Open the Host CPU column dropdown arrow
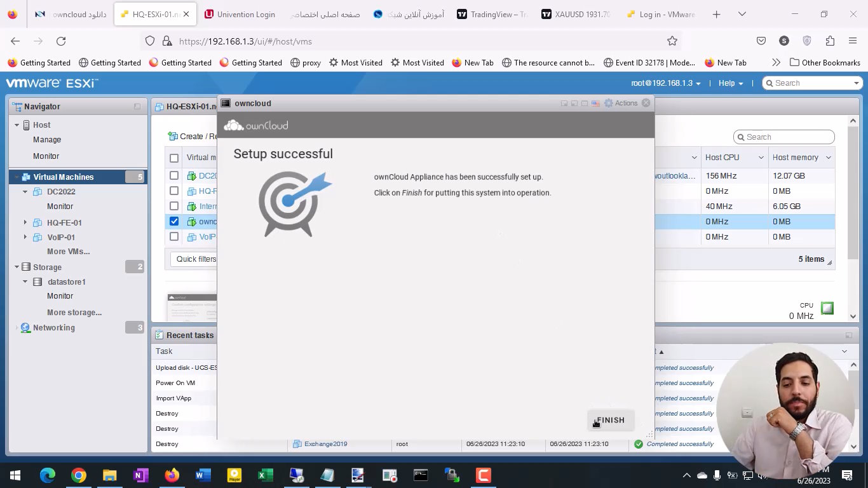Screen dimensions: 868x488 (761, 158)
